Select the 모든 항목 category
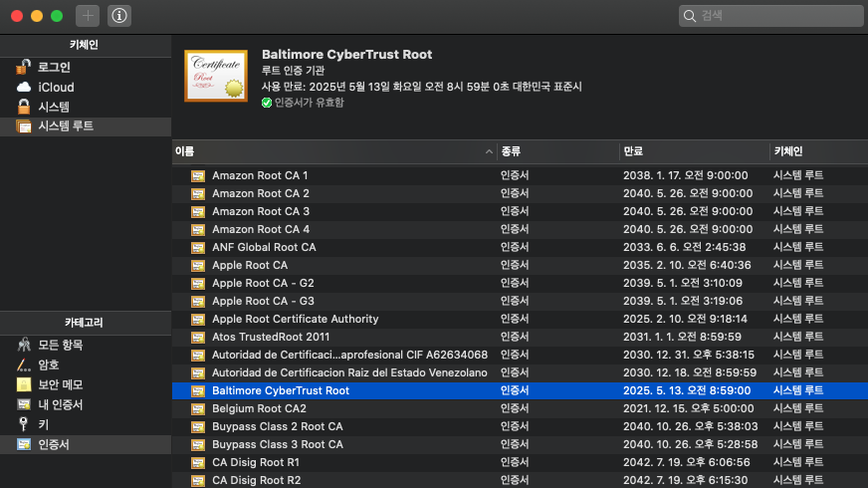868x488 pixels. (86, 345)
